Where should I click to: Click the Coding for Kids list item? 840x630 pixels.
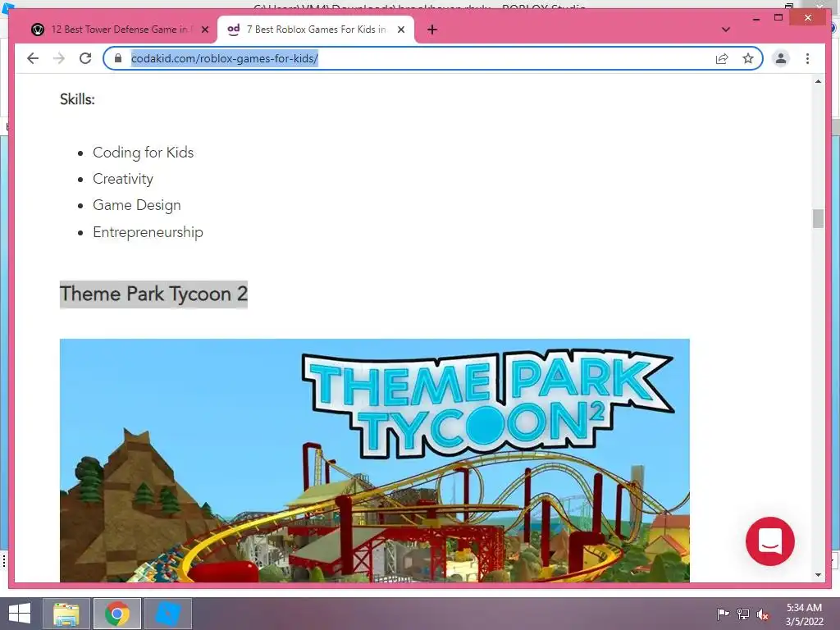tap(143, 153)
